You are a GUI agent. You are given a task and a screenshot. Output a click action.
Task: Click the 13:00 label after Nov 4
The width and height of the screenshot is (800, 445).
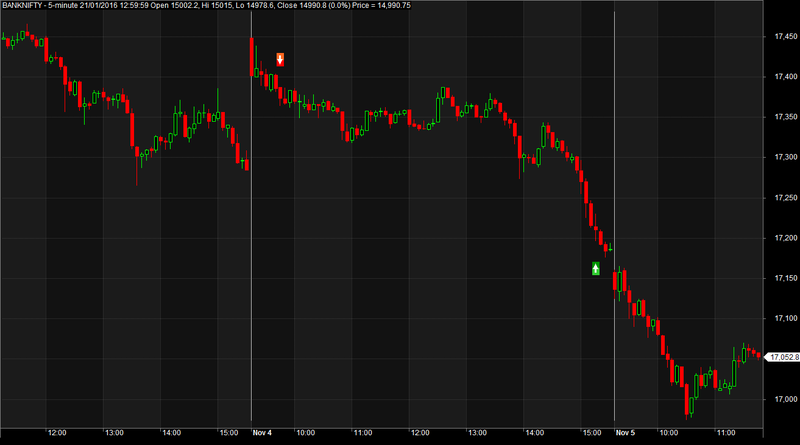[x=478, y=433]
